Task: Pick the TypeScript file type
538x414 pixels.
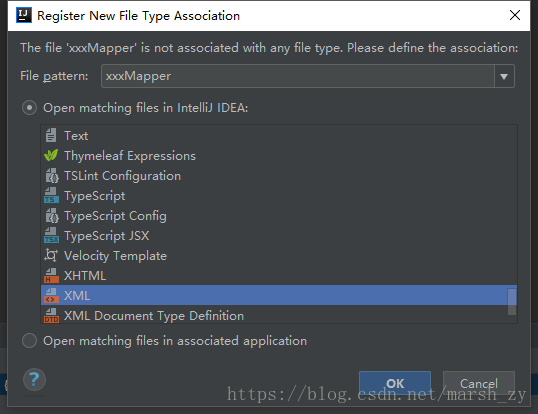Action: click(279, 196)
